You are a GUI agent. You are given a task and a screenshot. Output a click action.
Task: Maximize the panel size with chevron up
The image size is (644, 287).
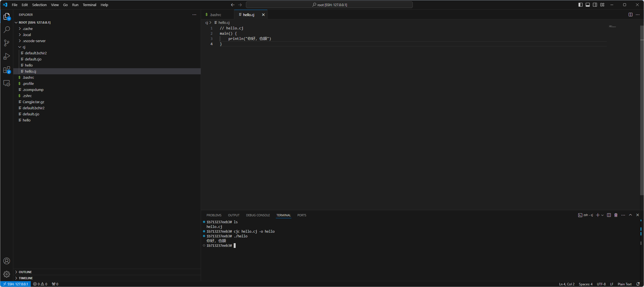630,215
